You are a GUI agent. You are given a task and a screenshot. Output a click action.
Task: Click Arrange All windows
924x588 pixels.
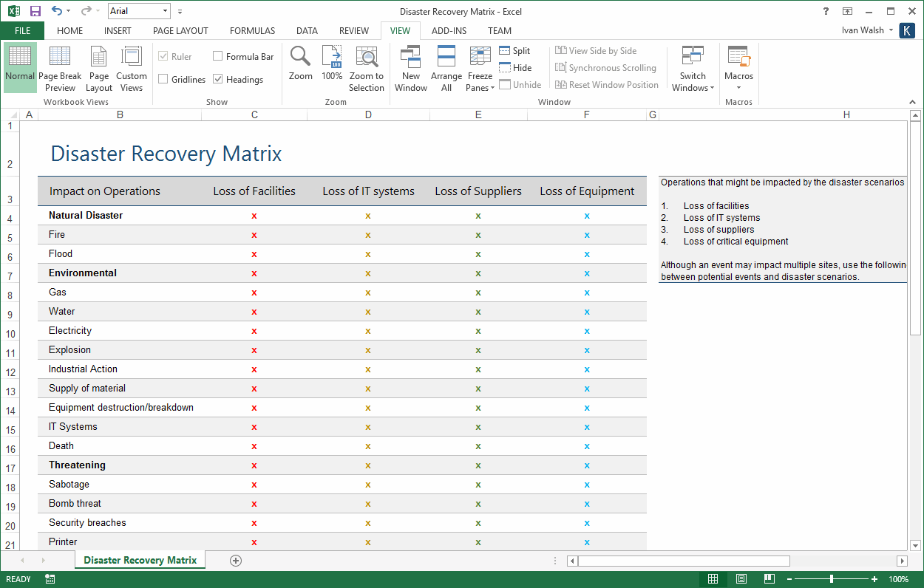(x=446, y=67)
